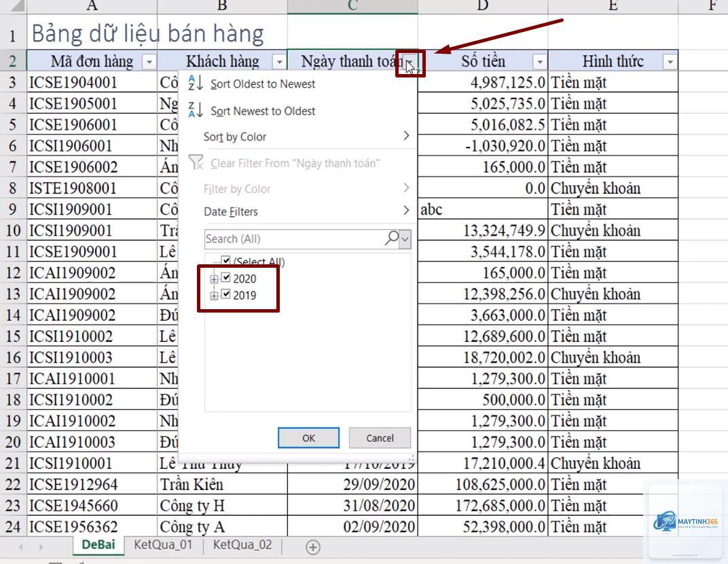Select the date cell 02/09/2020
This screenshot has width=728, height=564.
[x=352, y=527]
